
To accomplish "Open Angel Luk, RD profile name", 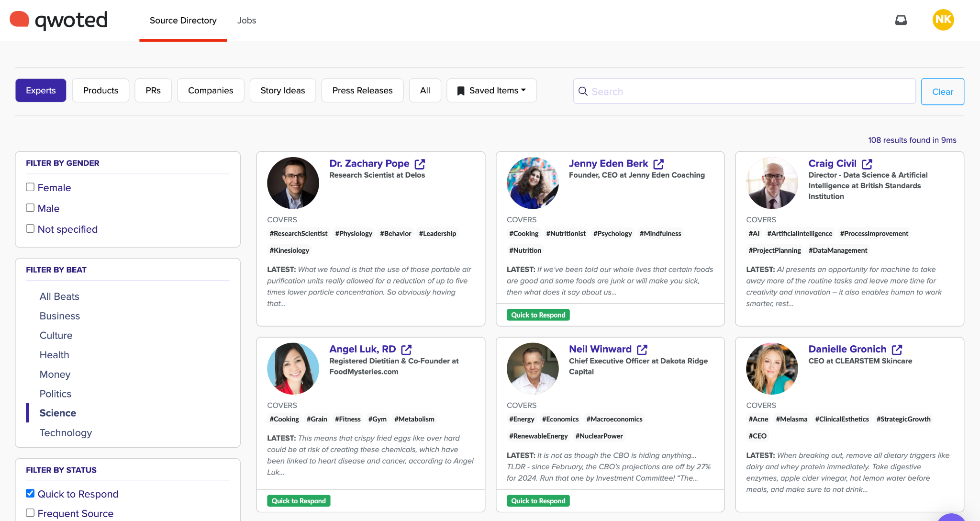I will point(363,349).
